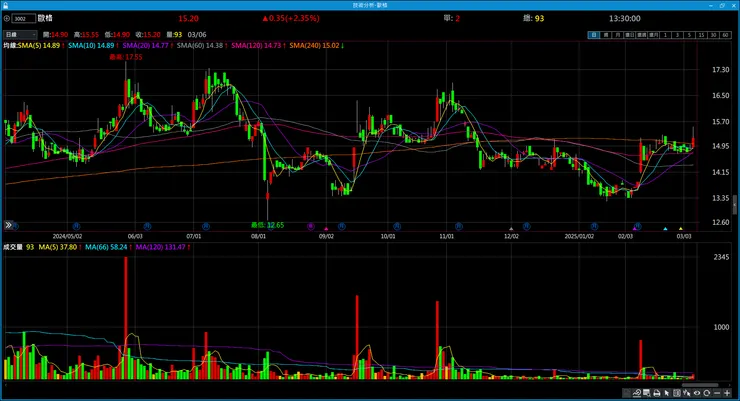The image size is (740, 401).
Task: Click the horizontal scrollbar thumb below volume chart
Action: 700,385
